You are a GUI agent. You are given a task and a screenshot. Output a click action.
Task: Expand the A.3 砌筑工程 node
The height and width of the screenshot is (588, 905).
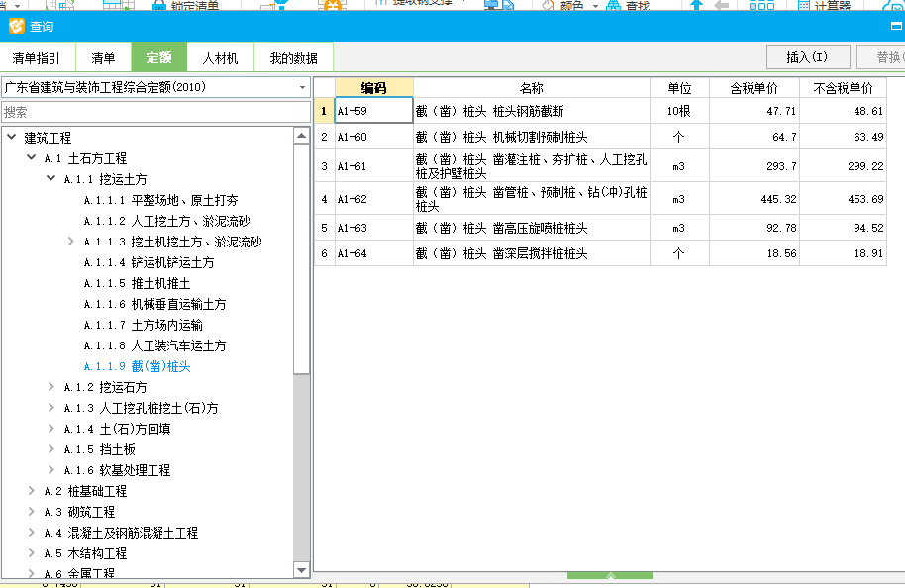(31, 511)
